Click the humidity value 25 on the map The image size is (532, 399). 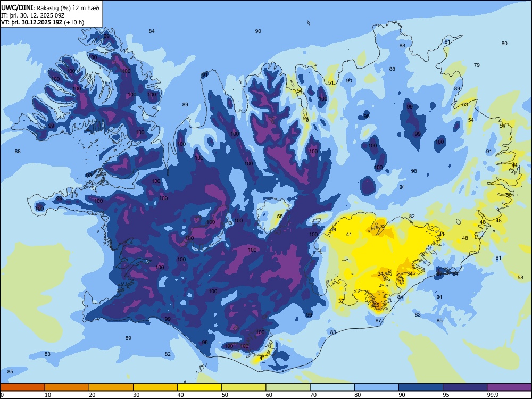[x=376, y=305]
